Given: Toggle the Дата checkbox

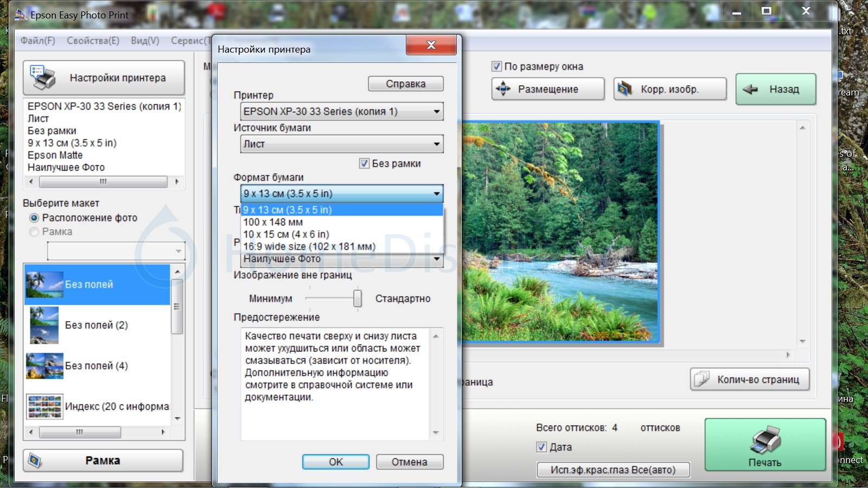Looking at the screenshot, I should (x=541, y=447).
